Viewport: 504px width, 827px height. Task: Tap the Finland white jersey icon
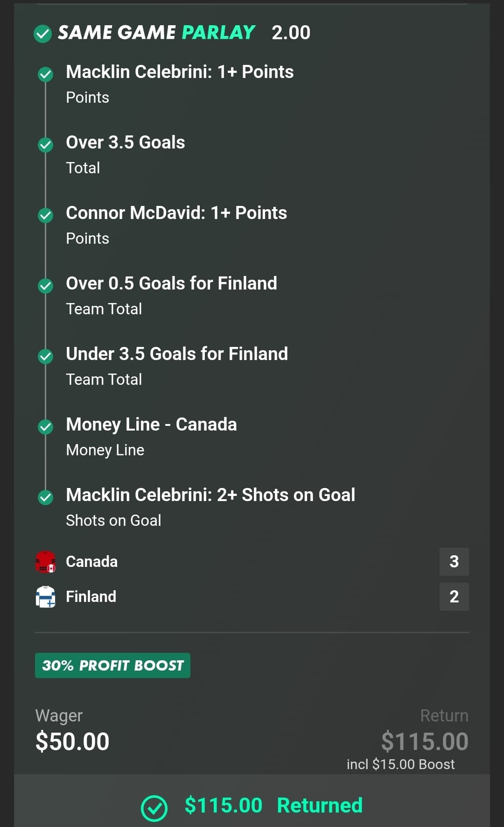pyautogui.click(x=45, y=596)
